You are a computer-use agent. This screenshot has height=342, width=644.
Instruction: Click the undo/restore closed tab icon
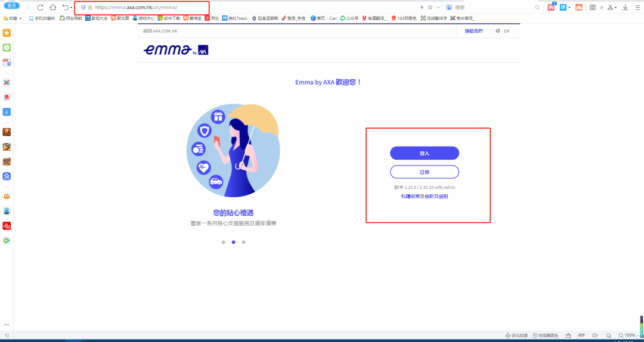66,7
